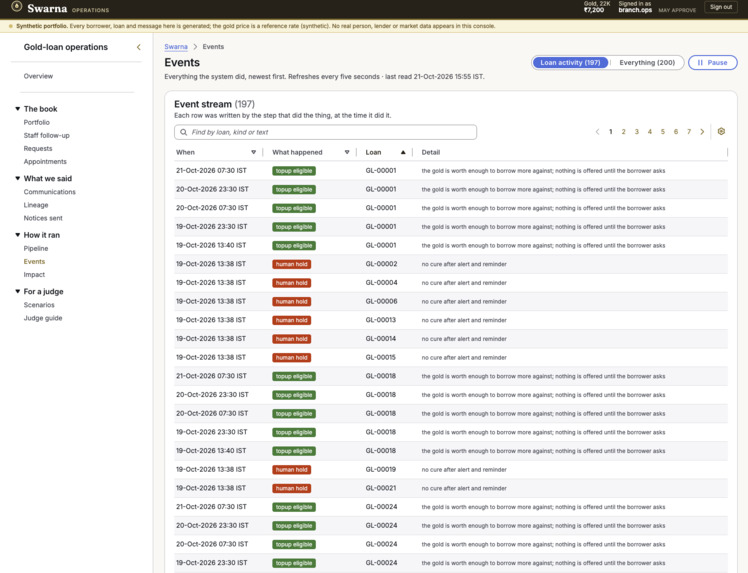The image size is (748, 573).
Task: Click the Loan column header label
Action: [x=374, y=152]
